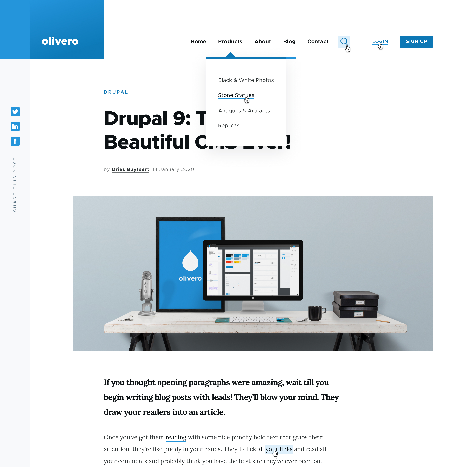The image size is (476, 467).
Task: Select Antiques & Artifacts submenu item
Action: click(x=244, y=110)
